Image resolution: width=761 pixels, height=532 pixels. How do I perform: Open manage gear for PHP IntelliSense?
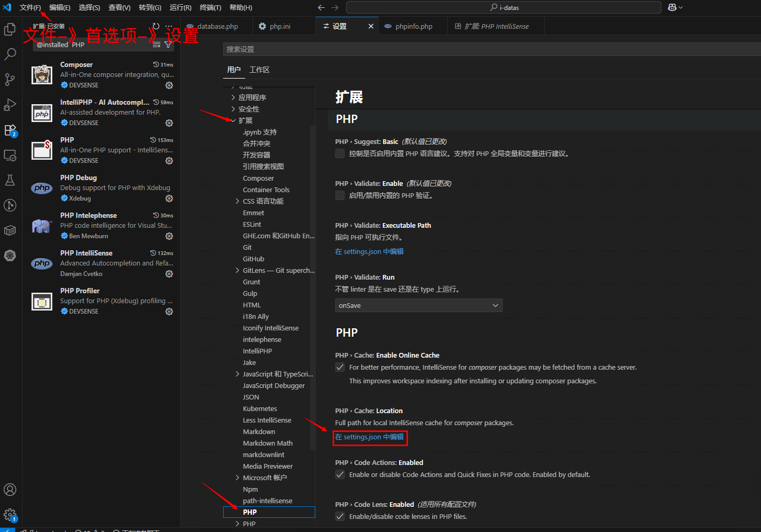(x=169, y=274)
